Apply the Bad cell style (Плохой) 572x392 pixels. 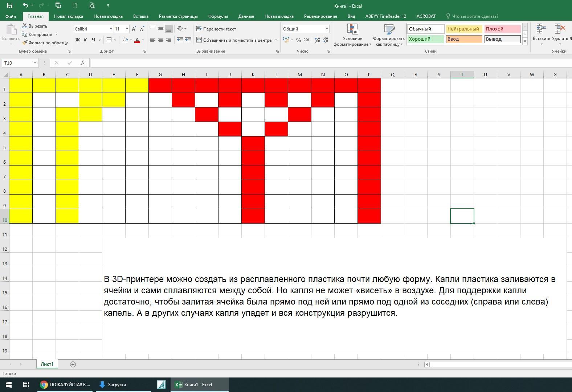click(502, 29)
